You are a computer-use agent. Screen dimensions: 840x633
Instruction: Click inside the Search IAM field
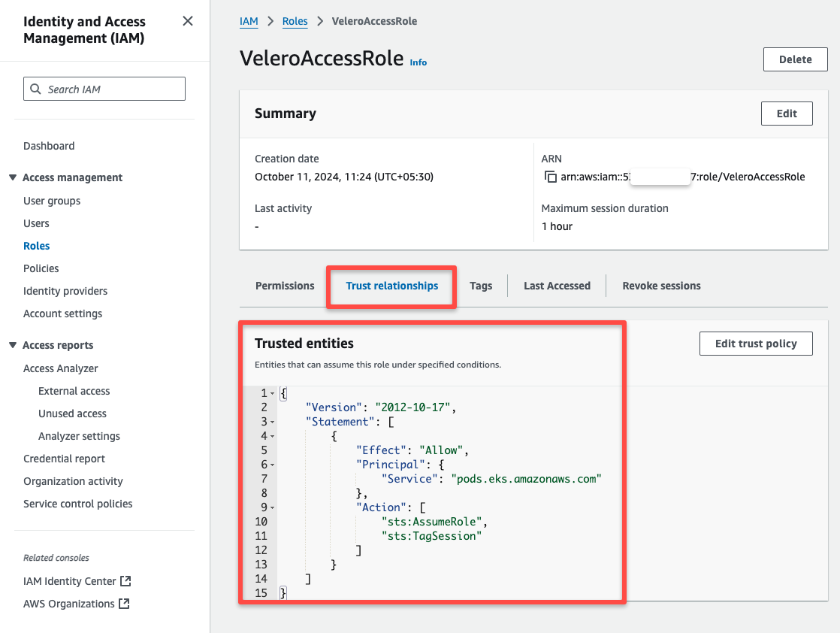[105, 88]
